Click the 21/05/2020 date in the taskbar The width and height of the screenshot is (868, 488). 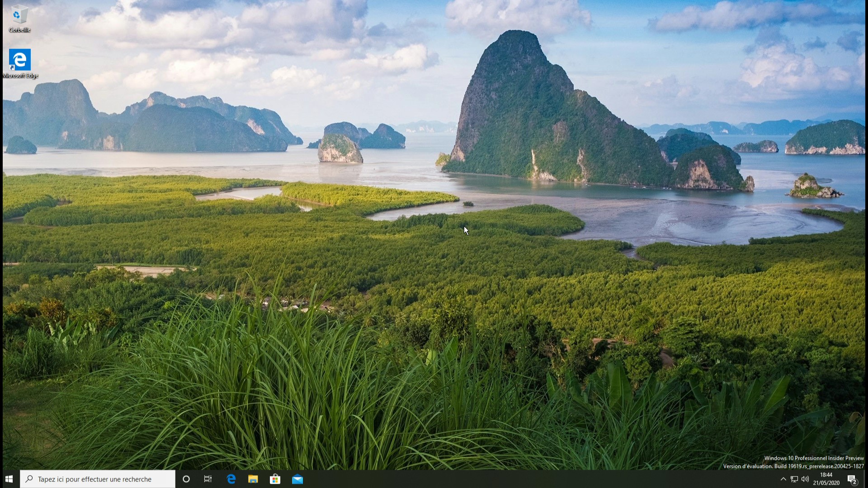[x=826, y=483]
